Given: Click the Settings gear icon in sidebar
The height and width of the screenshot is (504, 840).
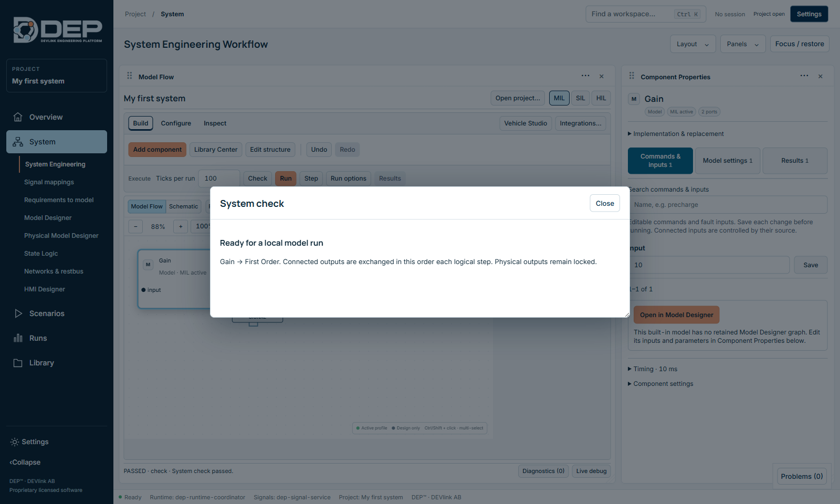Looking at the screenshot, I should (15, 442).
